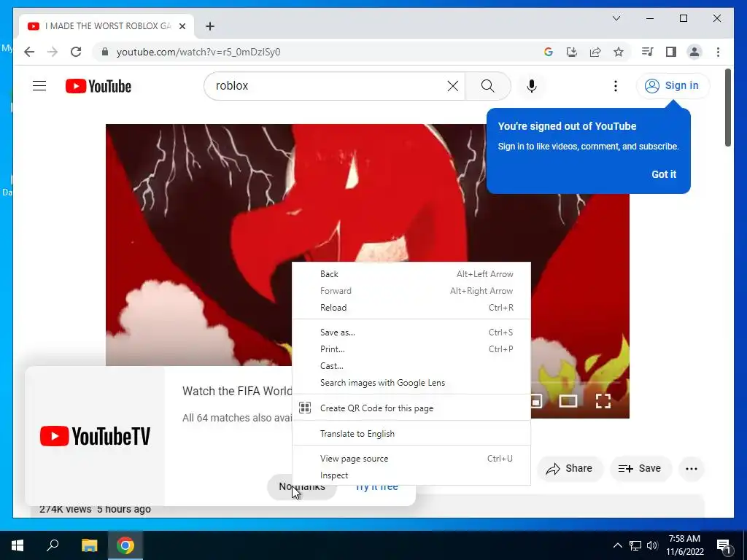Open the notification center icon

[x=724, y=545]
